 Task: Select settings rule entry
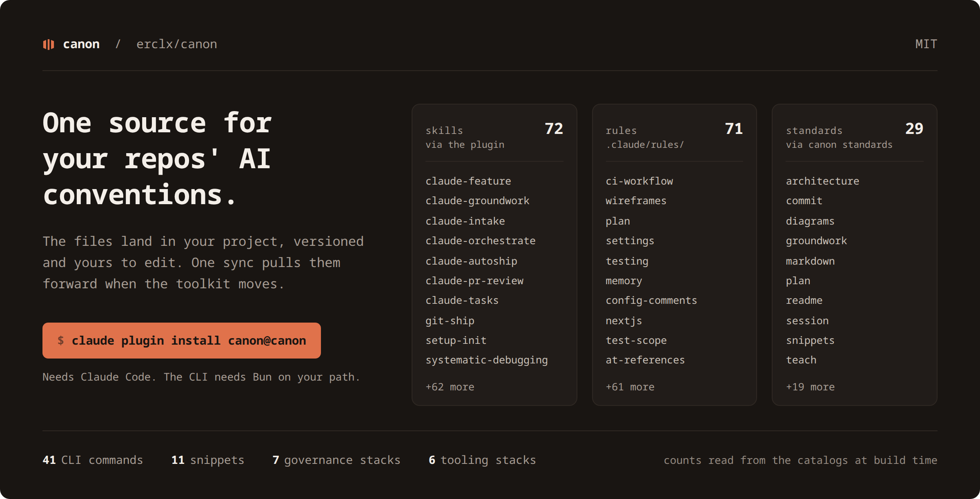click(630, 241)
